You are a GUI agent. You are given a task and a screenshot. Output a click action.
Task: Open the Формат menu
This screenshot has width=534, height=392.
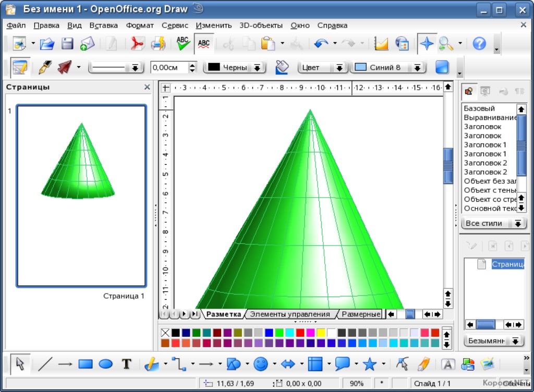pos(140,26)
